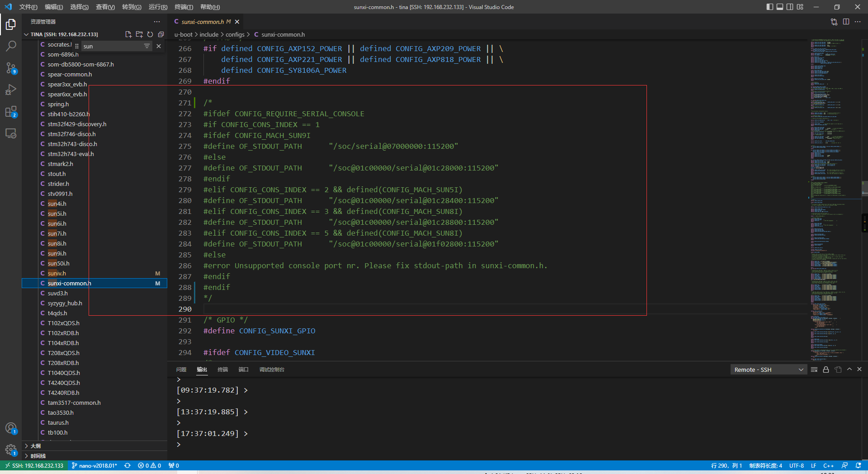The image size is (868, 474).
Task: Open the Manage gear icon
Action: point(11,450)
